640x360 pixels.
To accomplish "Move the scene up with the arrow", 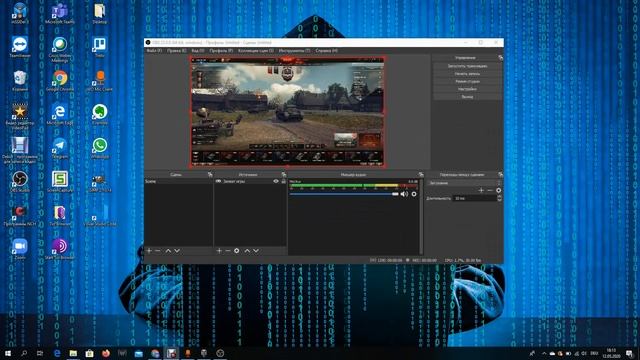I will tap(168, 251).
